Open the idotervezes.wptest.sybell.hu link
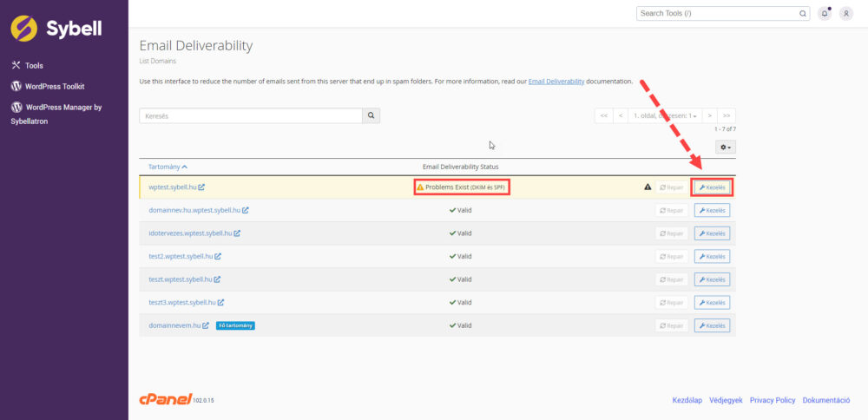The image size is (868, 420). tap(190, 233)
